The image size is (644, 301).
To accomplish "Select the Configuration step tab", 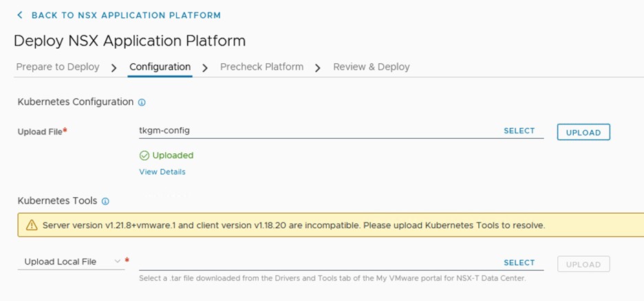I will (x=160, y=67).
